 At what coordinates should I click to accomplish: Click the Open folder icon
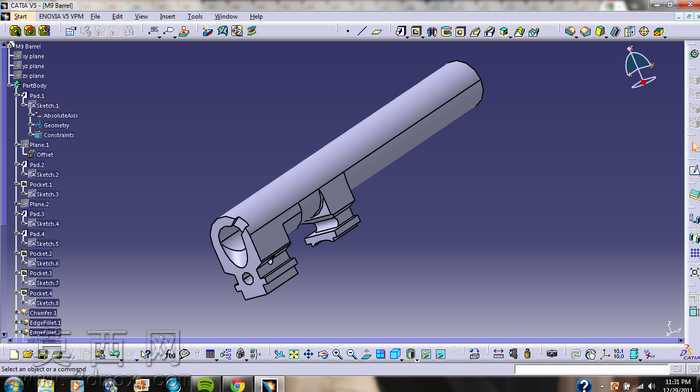coord(28,354)
